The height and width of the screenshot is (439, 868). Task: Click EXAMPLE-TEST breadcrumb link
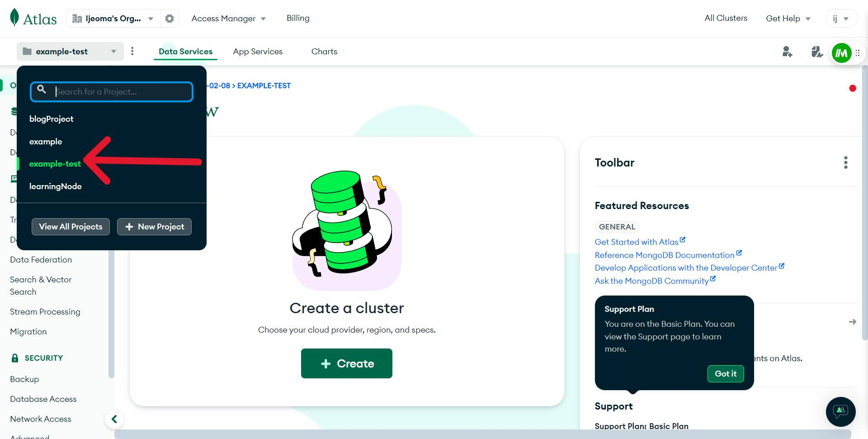pos(264,86)
